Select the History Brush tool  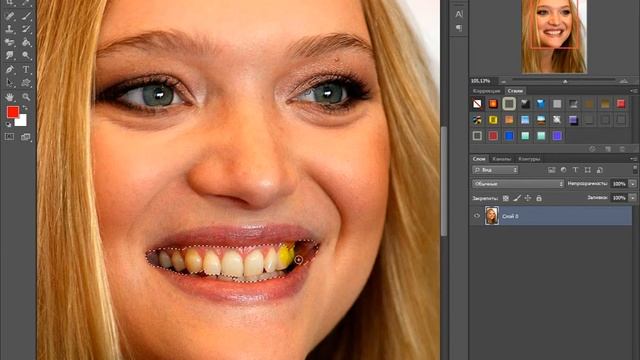click(26, 29)
